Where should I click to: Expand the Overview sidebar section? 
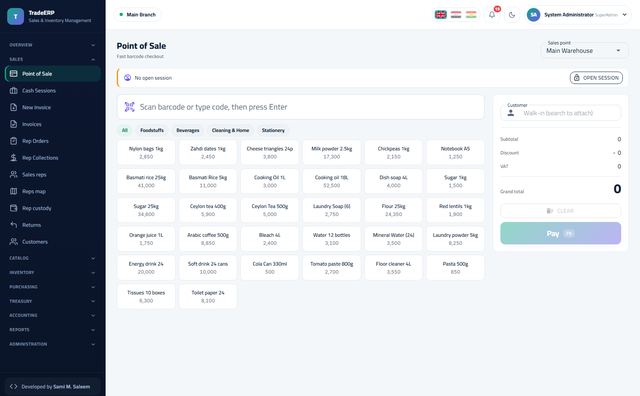point(52,45)
